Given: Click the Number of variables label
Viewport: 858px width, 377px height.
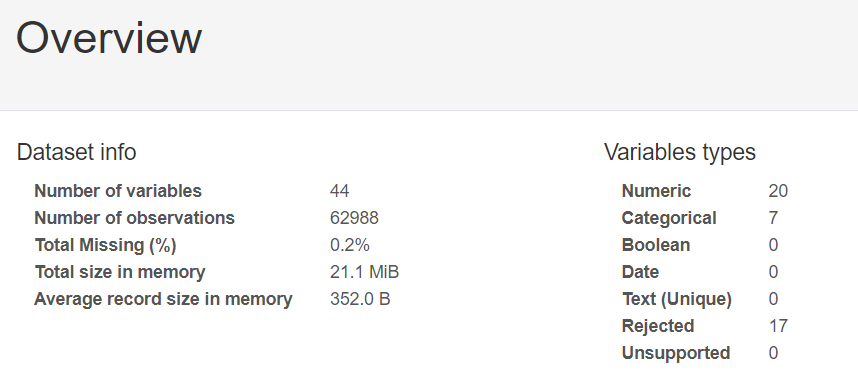Looking at the screenshot, I should (118, 191).
